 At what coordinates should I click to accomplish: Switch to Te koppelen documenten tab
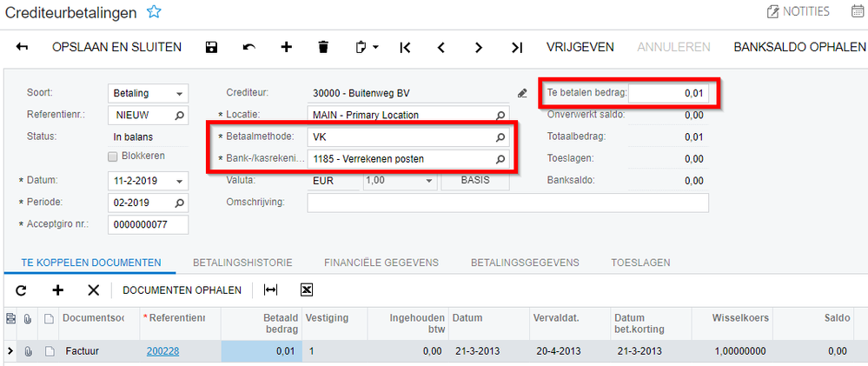[x=90, y=263]
